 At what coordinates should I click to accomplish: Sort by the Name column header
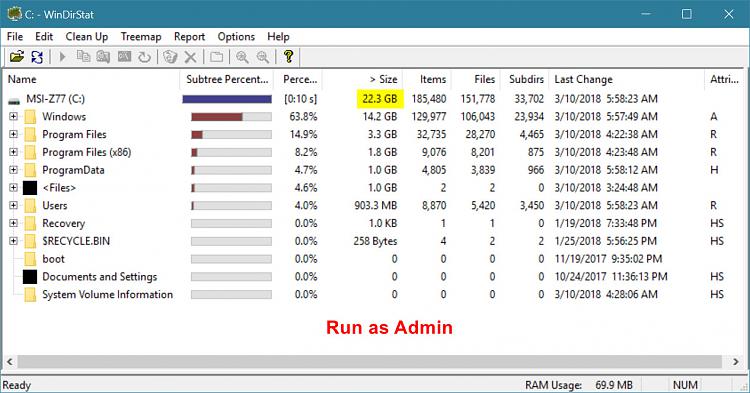91,79
